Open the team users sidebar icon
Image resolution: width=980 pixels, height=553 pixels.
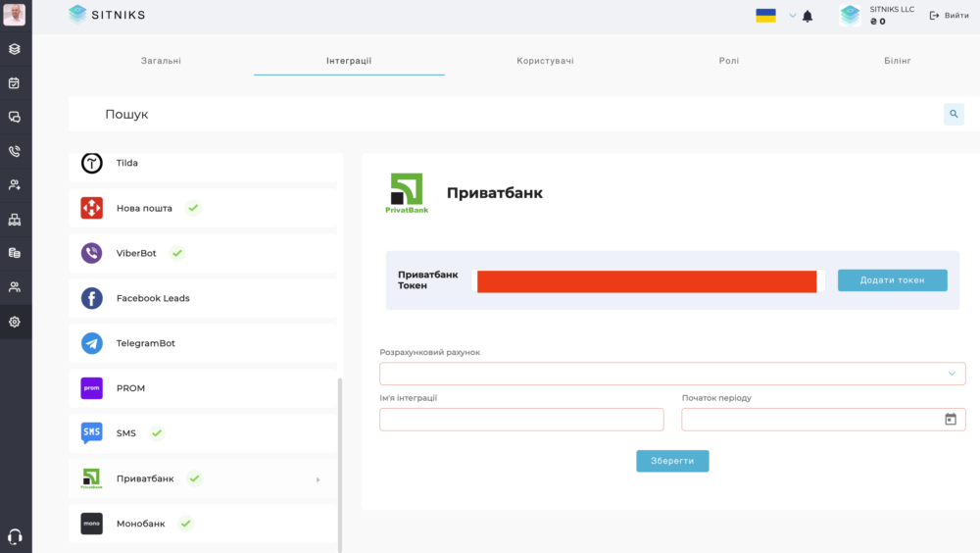[x=15, y=287]
